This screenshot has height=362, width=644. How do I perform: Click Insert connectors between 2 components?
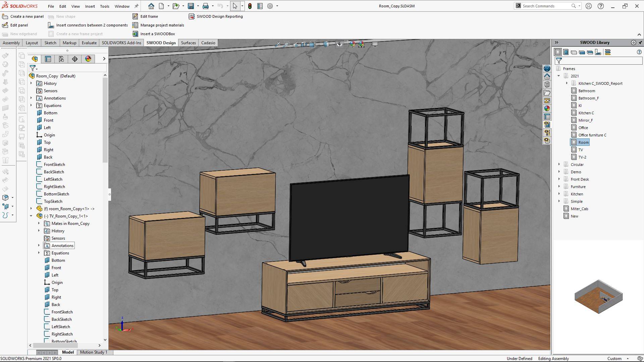88,25
